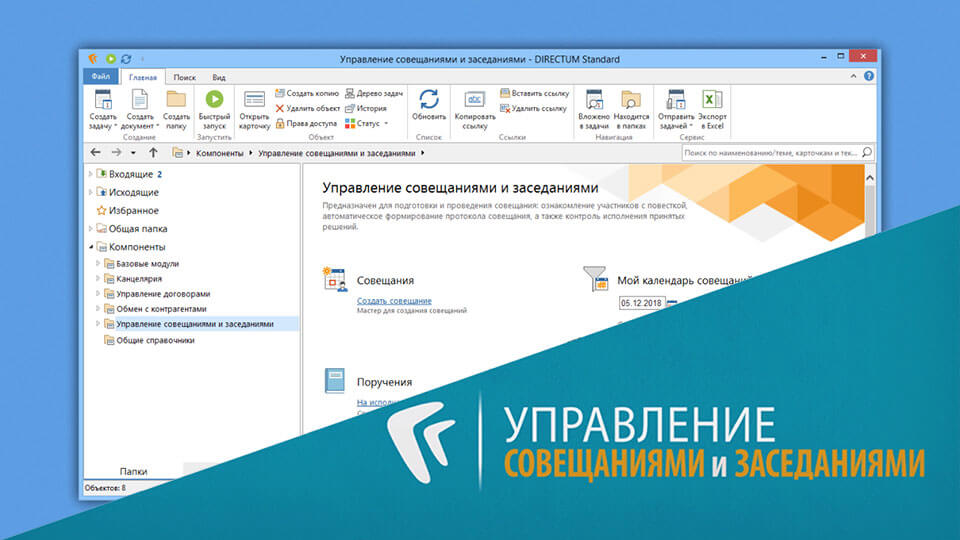Click the date field 05.12.2018

641,303
